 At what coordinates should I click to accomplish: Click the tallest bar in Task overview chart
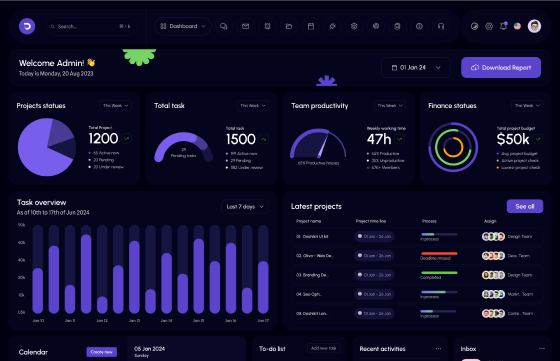coord(86,274)
